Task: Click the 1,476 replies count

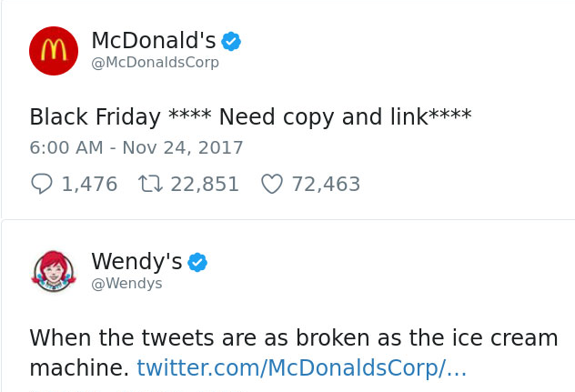Action: [89, 185]
